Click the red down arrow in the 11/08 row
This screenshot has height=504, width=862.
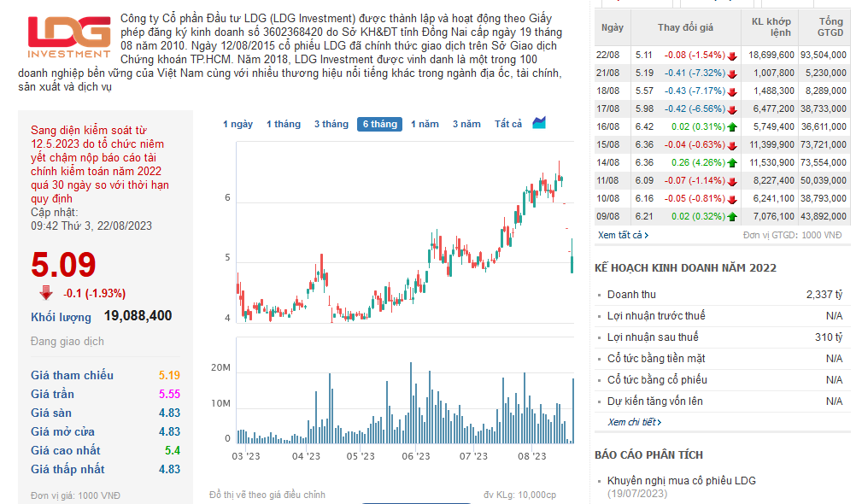click(731, 181)
